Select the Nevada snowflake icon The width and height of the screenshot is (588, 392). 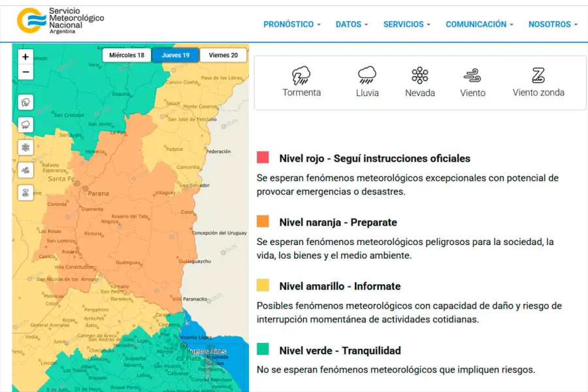pyautogui.click(x=419, y=76)
